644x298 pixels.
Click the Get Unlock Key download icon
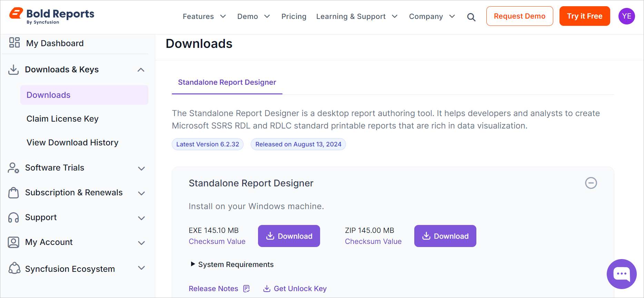[267, 289]
